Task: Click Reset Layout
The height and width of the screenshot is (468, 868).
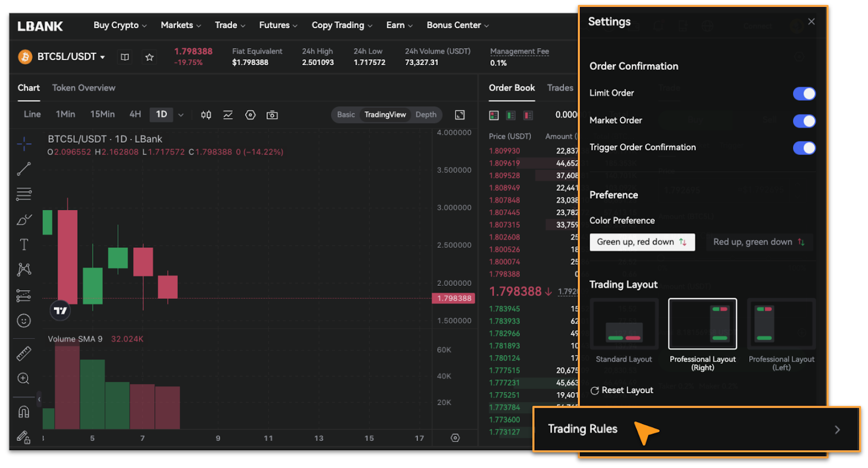Action: 622,390
